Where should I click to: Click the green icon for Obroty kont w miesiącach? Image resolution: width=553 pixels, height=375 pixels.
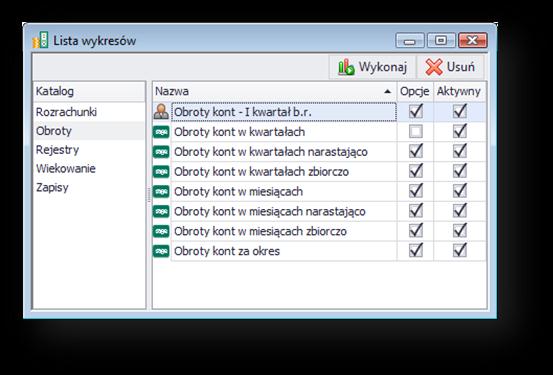tap(161, 192)
